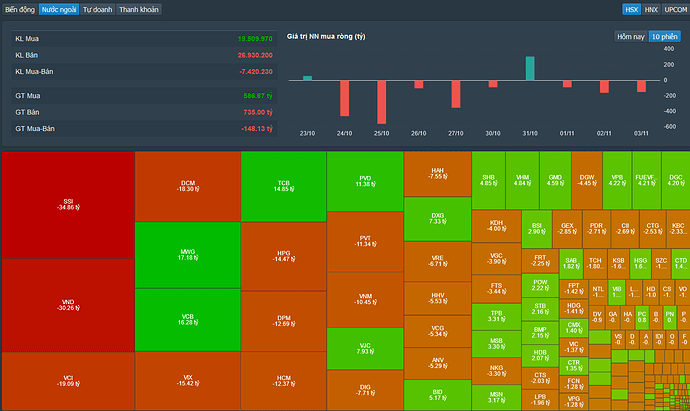The image size is (690, 411).
Task: Select the MWG 17.18 tỷ tile
Action: coord(188,255)
